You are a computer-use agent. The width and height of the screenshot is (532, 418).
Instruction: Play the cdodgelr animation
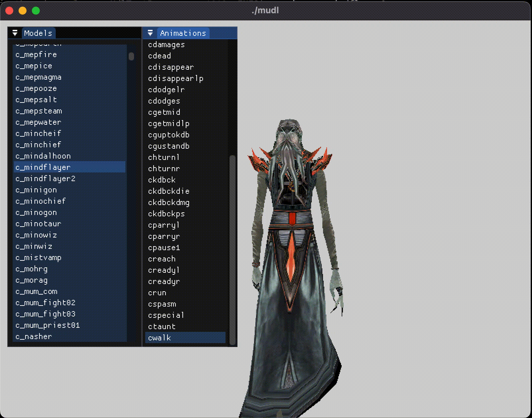[x=185, y=90]
